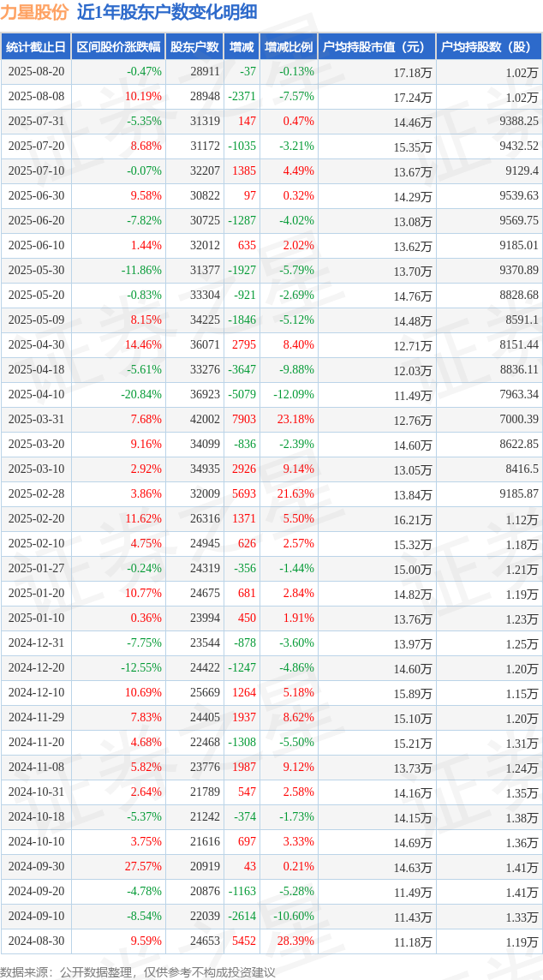Select the 17.24万 market value cell
The width and height of the screenshot is (543, 980).
[413, 98]
